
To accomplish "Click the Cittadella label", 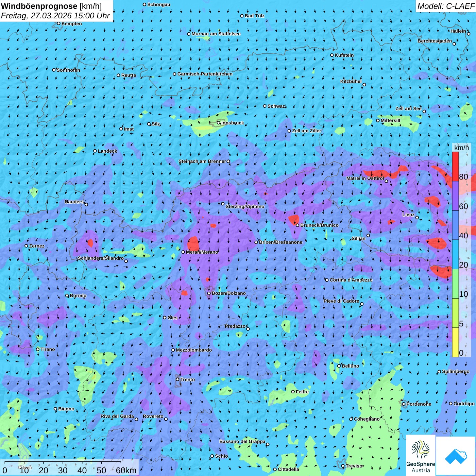I will 288,469.
